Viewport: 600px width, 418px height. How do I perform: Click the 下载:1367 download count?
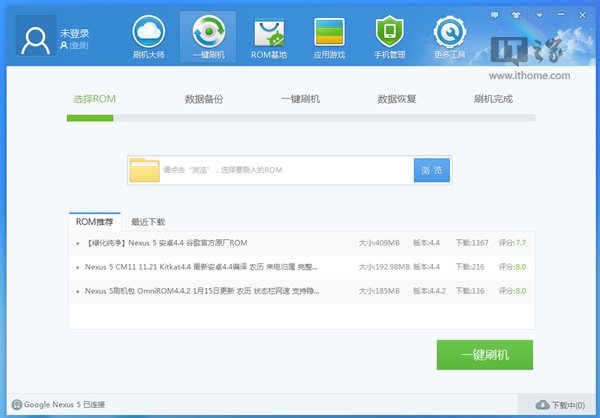click(472, 243)
